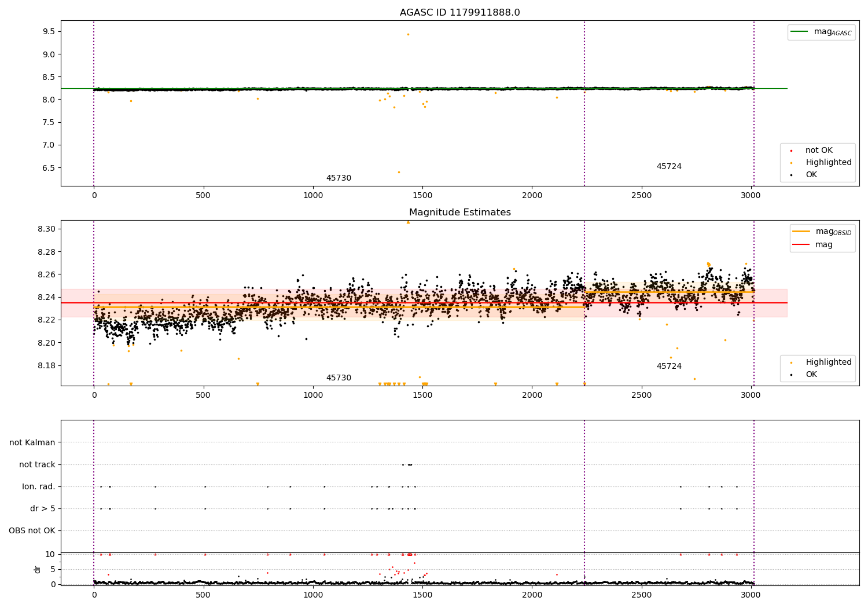Click the 8.30 tick on the middle y-axis
The height and width of the screenshot is (608, 868).
[47, 229]
